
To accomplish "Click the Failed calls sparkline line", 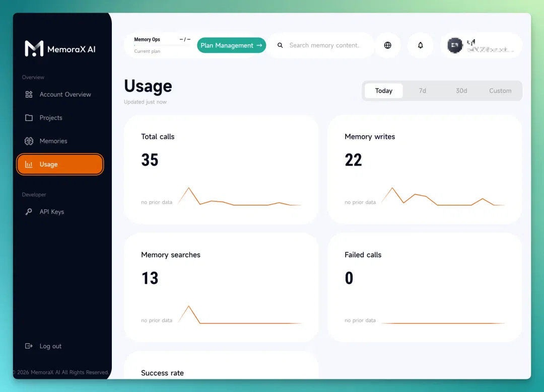I will 443,323.
